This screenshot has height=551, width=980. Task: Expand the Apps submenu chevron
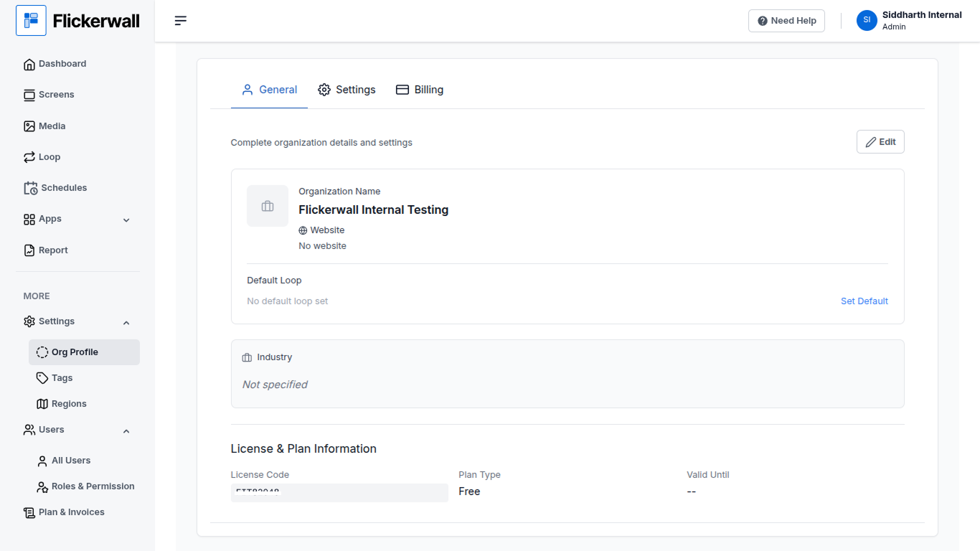(x=126, y=220)
